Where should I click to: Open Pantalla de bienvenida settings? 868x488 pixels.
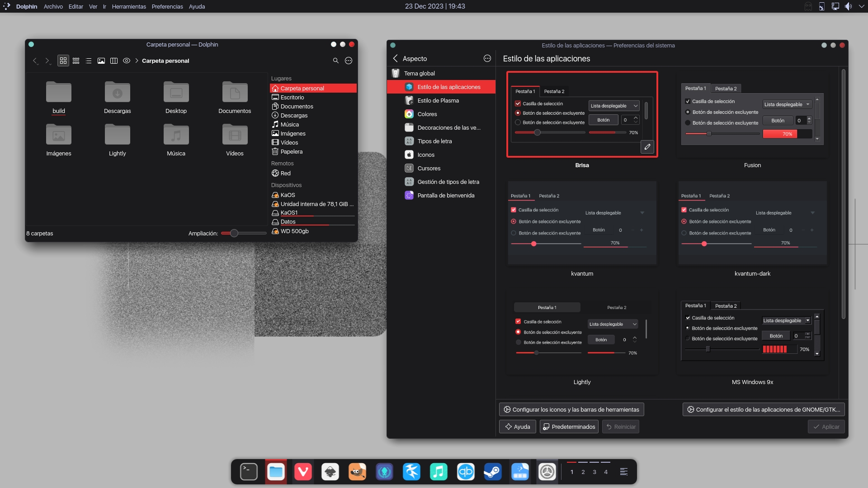coord(441,196)
